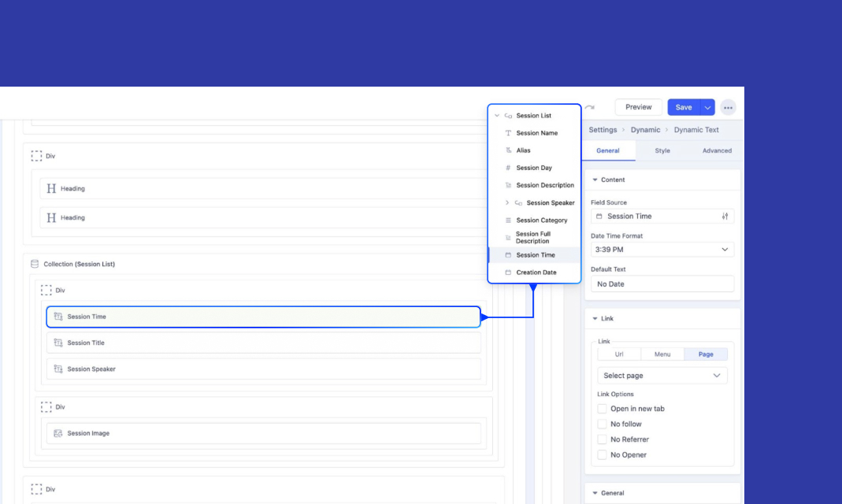Tick the No Referrer checkbox
842x504 pixels.
603,439
